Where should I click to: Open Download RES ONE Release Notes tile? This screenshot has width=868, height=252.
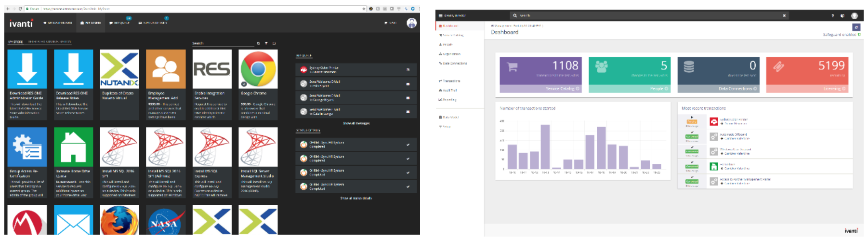pos(74,84)
